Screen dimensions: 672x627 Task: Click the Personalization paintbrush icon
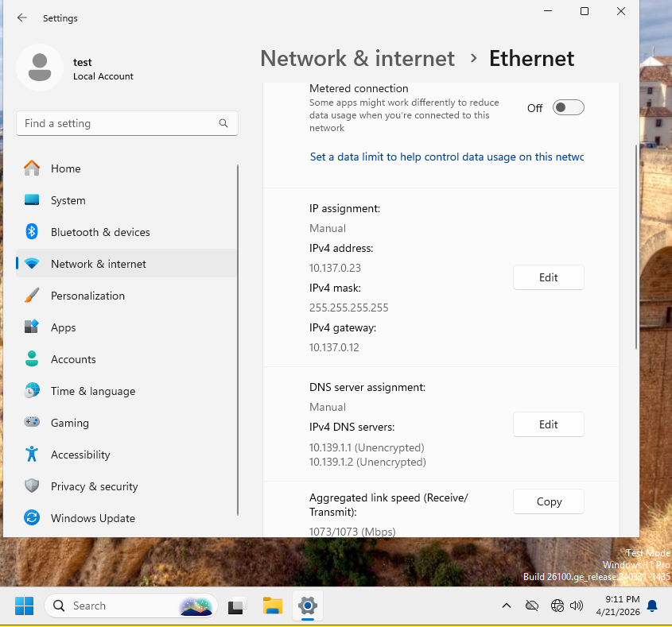(x=32, y=296)
